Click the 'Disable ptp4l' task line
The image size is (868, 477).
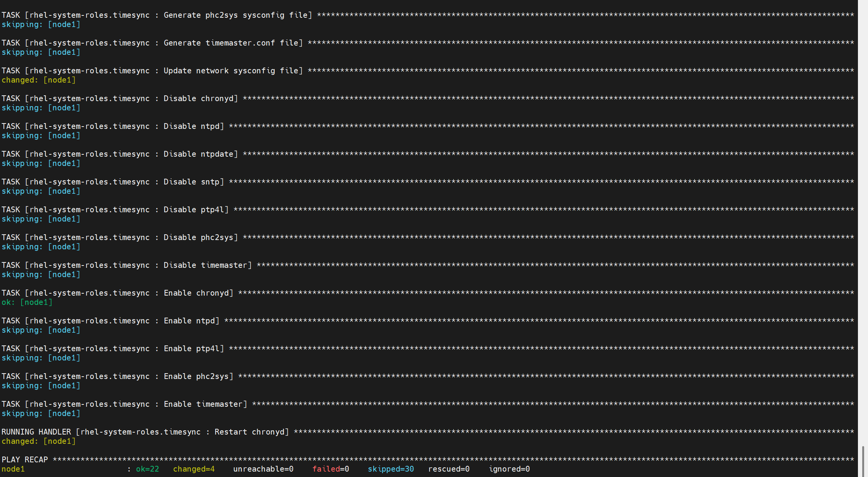428,210
